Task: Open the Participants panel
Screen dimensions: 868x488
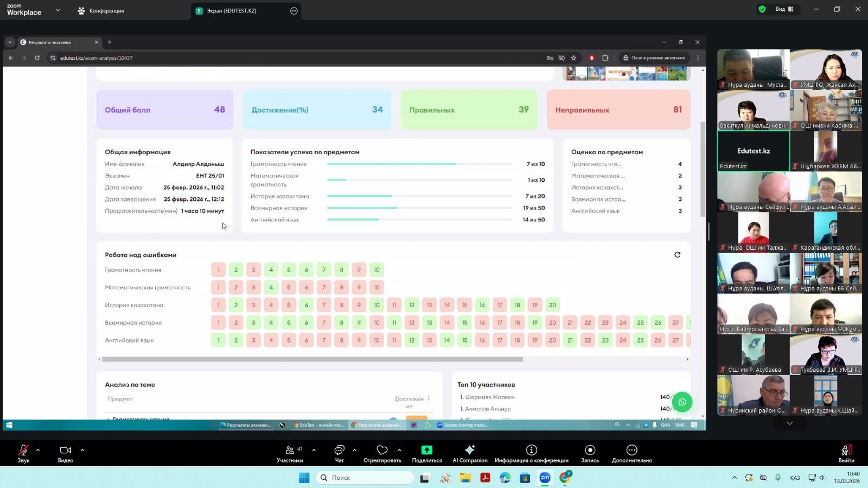Action: tap(290, 450)
